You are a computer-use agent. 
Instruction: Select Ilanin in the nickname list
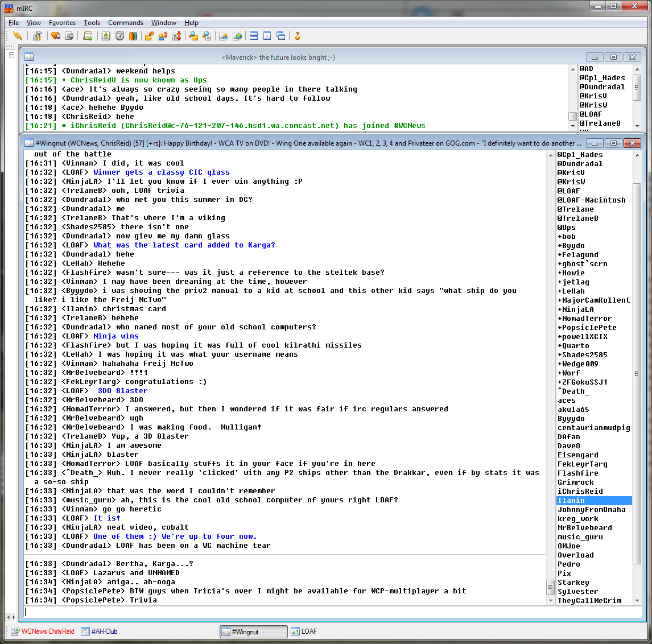(571, 501)
